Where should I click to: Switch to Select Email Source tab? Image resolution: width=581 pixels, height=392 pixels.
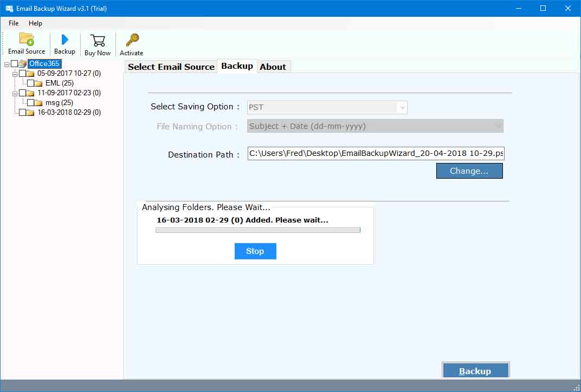tap(171, 67)
